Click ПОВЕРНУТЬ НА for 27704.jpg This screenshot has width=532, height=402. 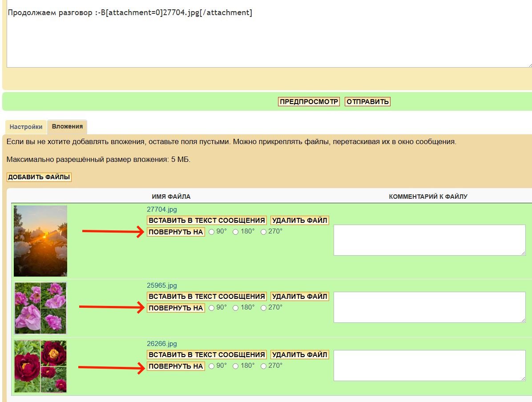coord(176,232)
